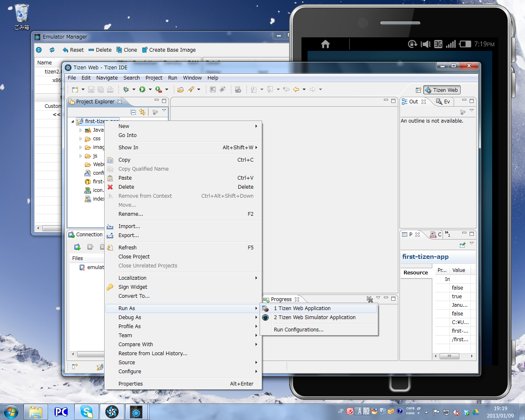Open the Project menu in menu bar
Viewport: 525px width, 420px height.
pyautogui.click(x=154, y=78)
